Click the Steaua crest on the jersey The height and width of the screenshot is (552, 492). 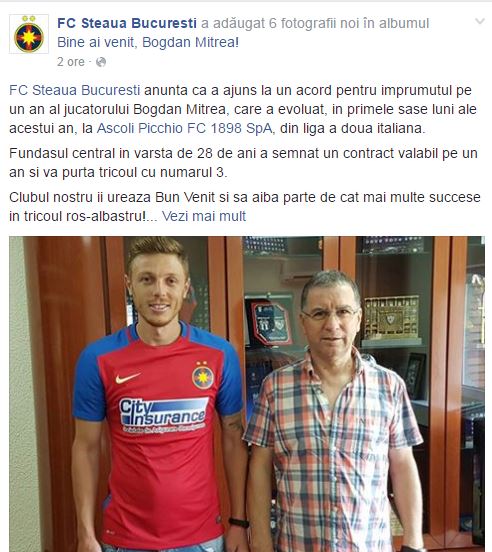(x=203, y=376)
